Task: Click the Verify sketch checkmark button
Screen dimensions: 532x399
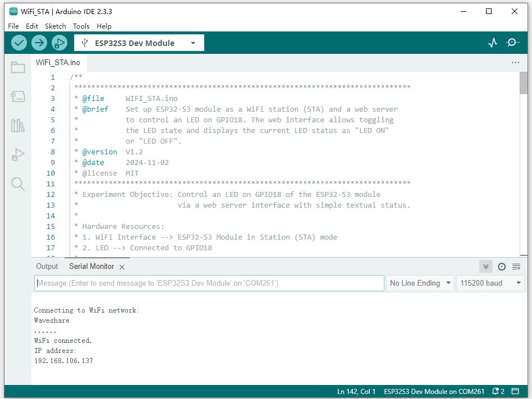Action: click(x=19, y=43)
